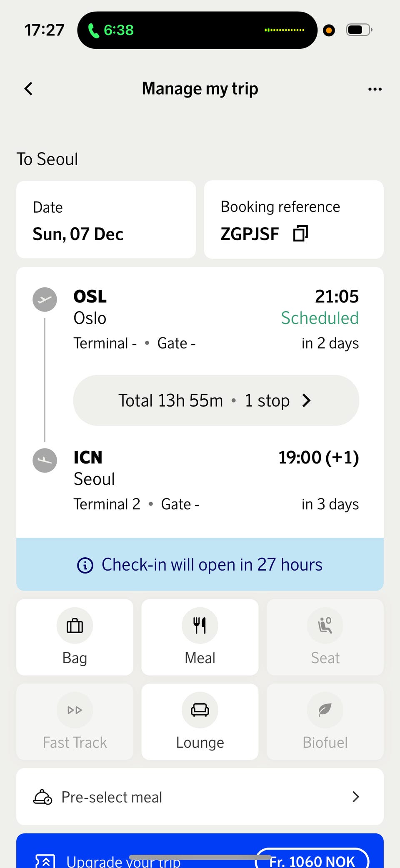Select the Date card Sun, 07 Dec
The image size is (400, 868).
tap(106, 220)
